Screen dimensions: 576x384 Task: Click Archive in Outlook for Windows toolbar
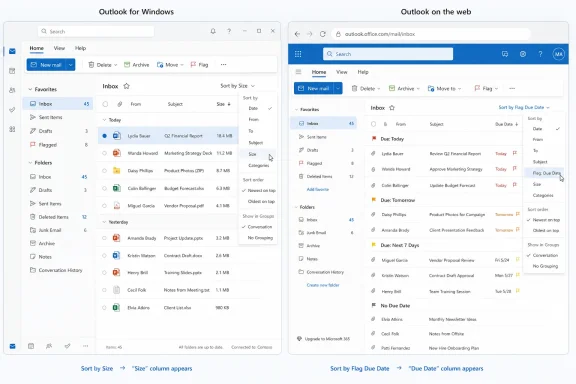click(x=137, y=65)
